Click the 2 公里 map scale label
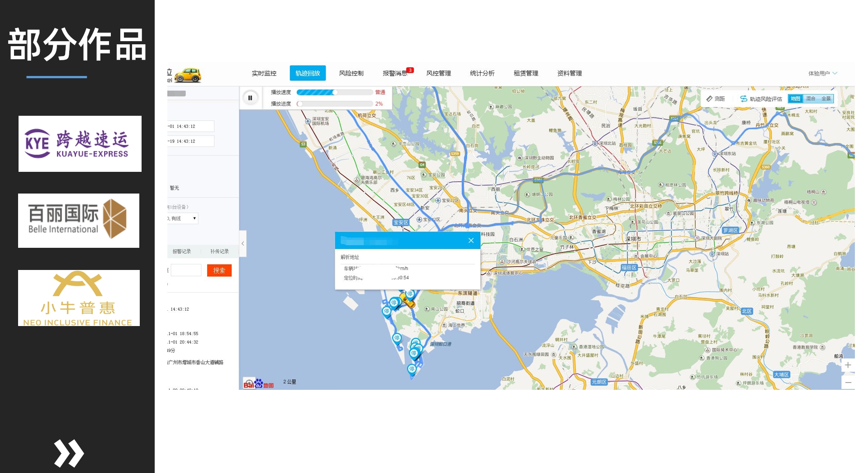 (289, 382)
